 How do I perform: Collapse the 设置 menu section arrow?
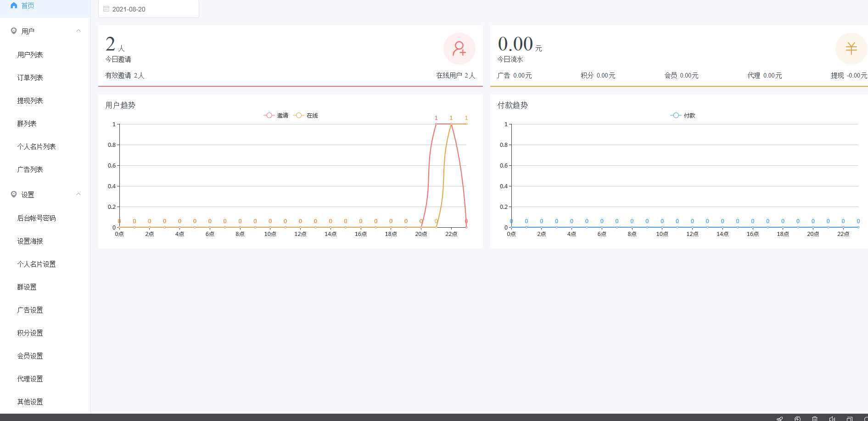pyautogui.click(x=78, y=194)
